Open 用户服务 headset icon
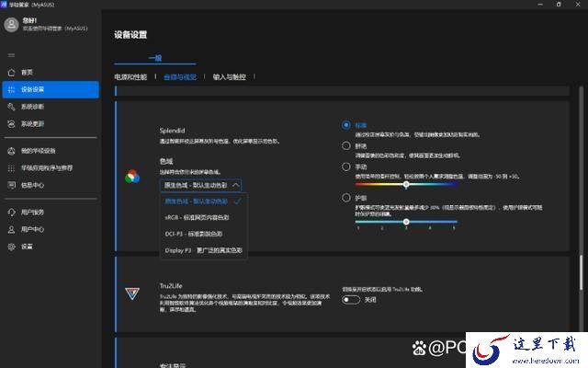 coord(11,213)
